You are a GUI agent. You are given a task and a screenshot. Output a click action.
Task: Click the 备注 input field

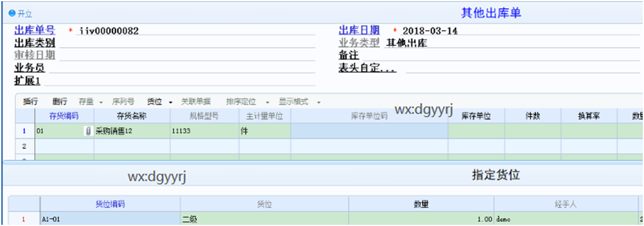(x=501, y=55)
